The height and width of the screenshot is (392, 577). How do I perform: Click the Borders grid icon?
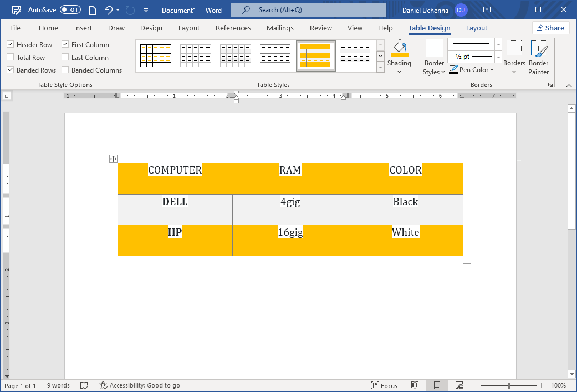514,49
